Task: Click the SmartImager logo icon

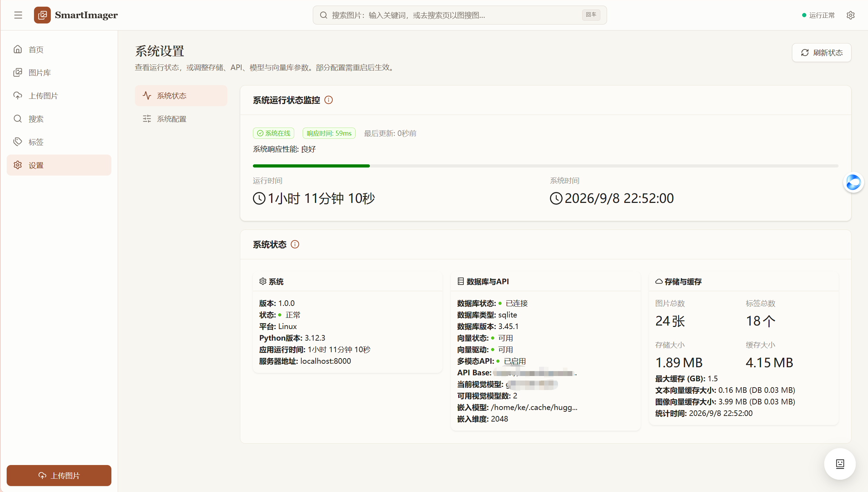Action: point(42,15)
